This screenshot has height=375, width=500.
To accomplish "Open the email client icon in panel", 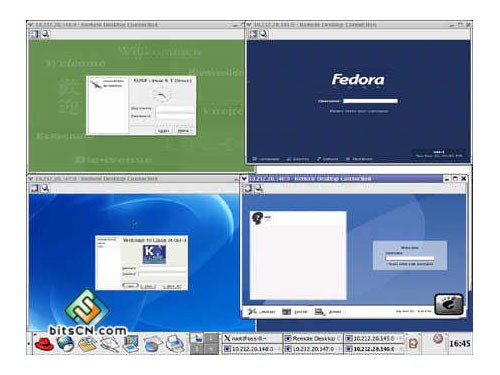I will pyautogui.click(x=88, y=344).
